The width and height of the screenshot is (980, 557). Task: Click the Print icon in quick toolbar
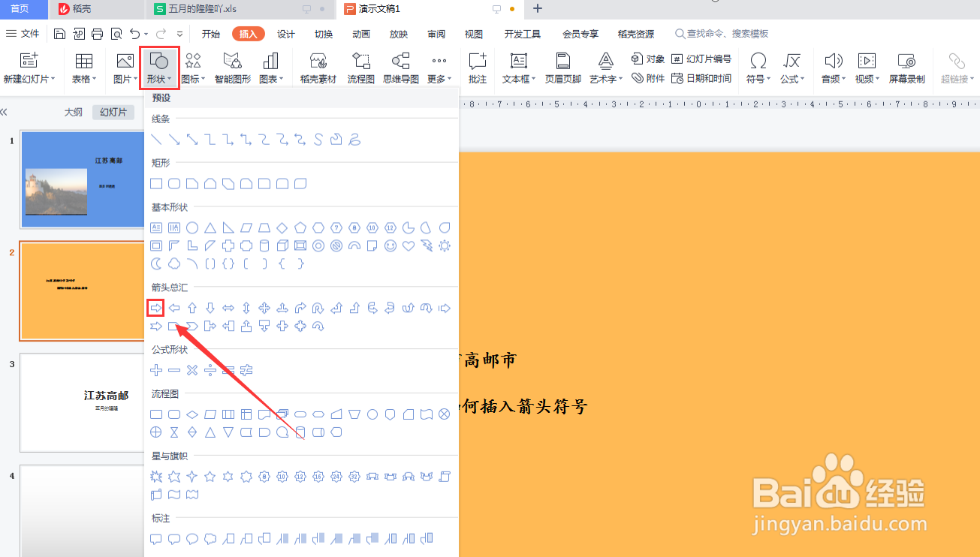(x=97, y=34)
